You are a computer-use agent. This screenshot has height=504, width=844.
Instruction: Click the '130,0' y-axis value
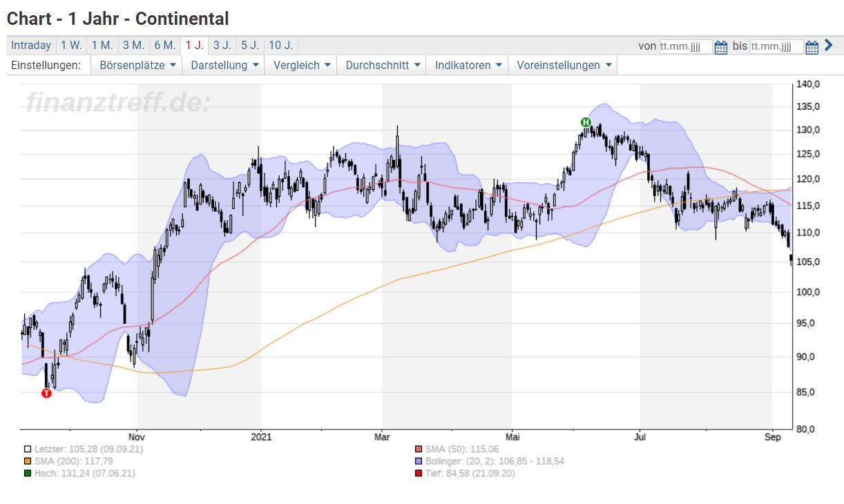[808, 130]
